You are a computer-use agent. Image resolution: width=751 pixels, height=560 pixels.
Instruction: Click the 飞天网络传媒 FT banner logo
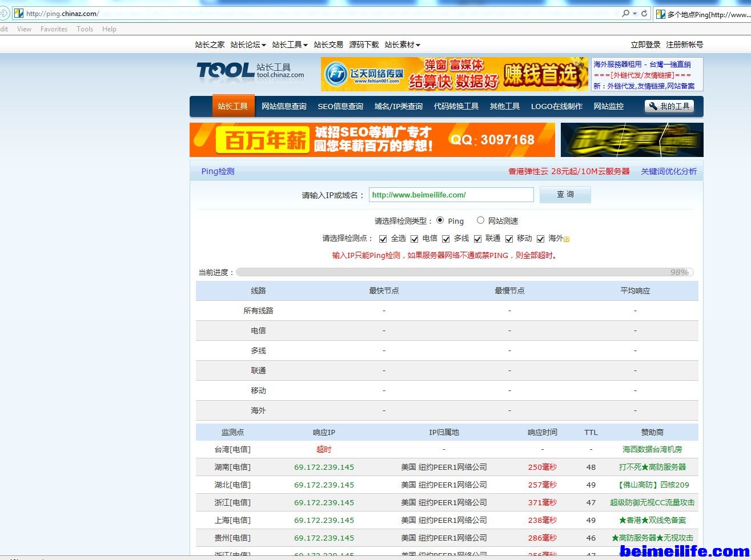364,74
